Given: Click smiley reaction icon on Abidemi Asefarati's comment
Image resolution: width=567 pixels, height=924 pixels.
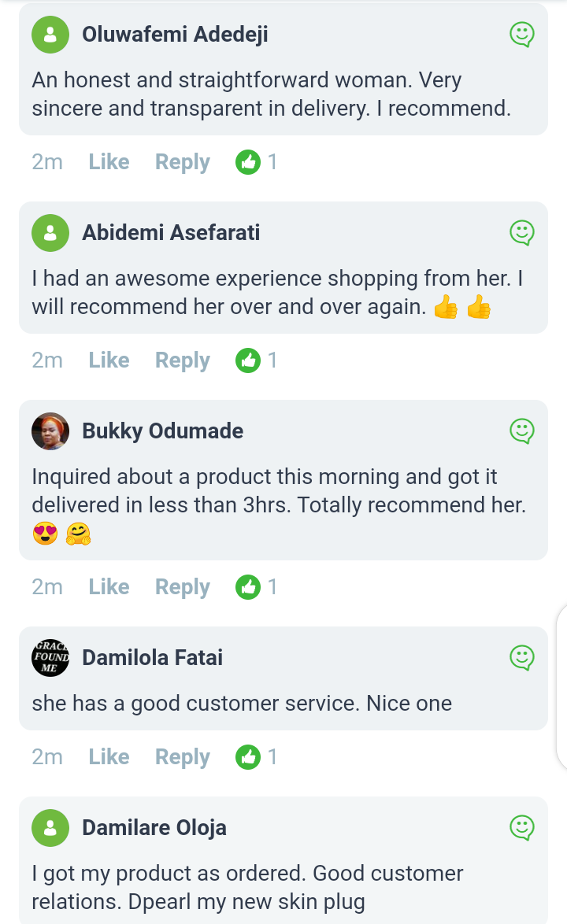Looking at the screenshot, I should [x=522, y=233].
